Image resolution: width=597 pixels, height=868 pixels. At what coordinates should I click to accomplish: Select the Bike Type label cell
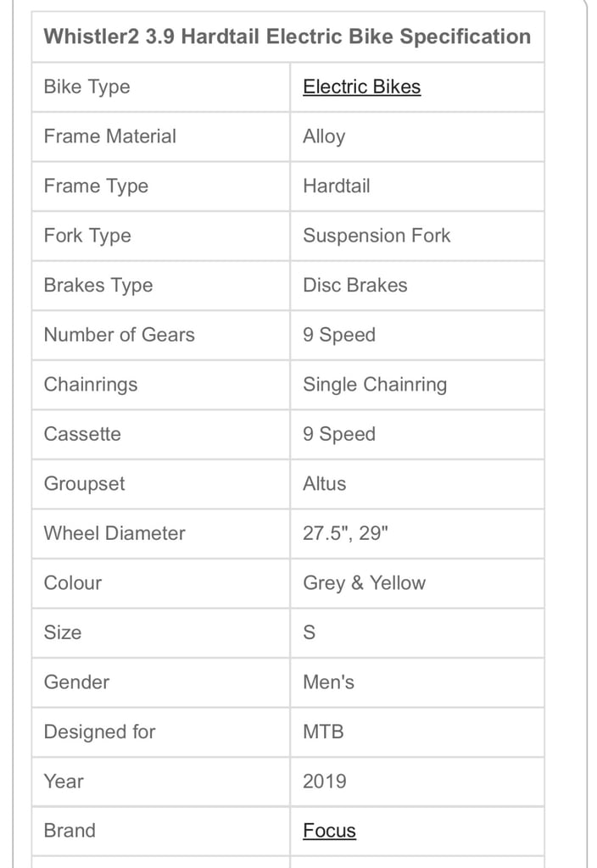pos(161,87)
